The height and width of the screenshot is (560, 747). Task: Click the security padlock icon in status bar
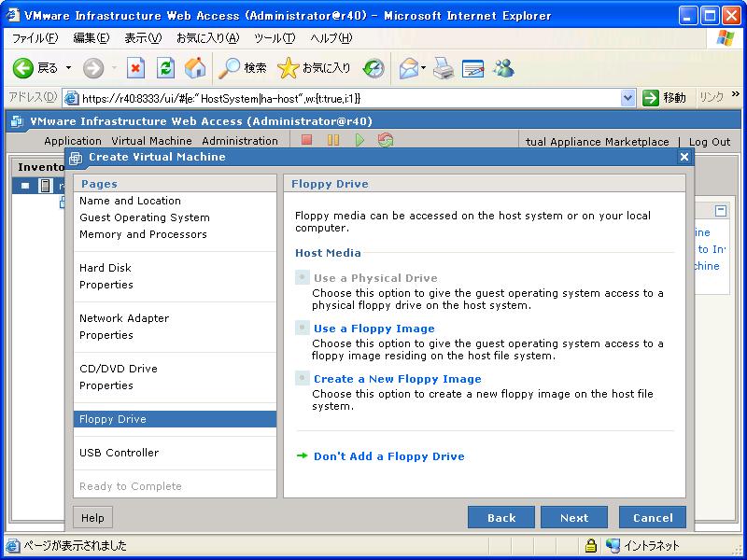pyautogui.click(x=591, y=545)
